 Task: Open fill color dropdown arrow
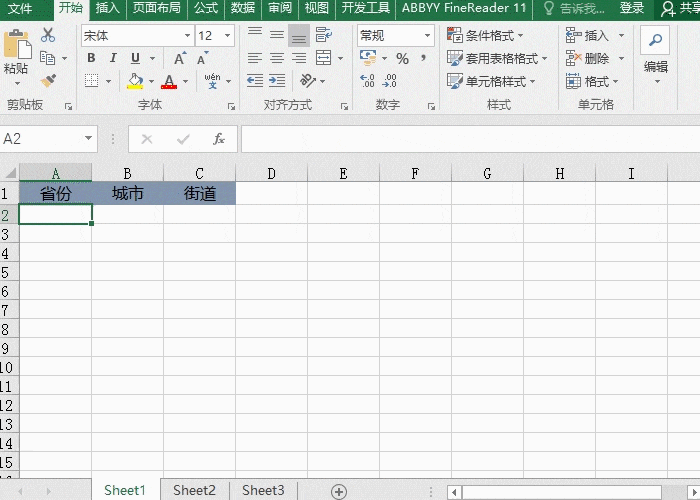coord(151,81)
